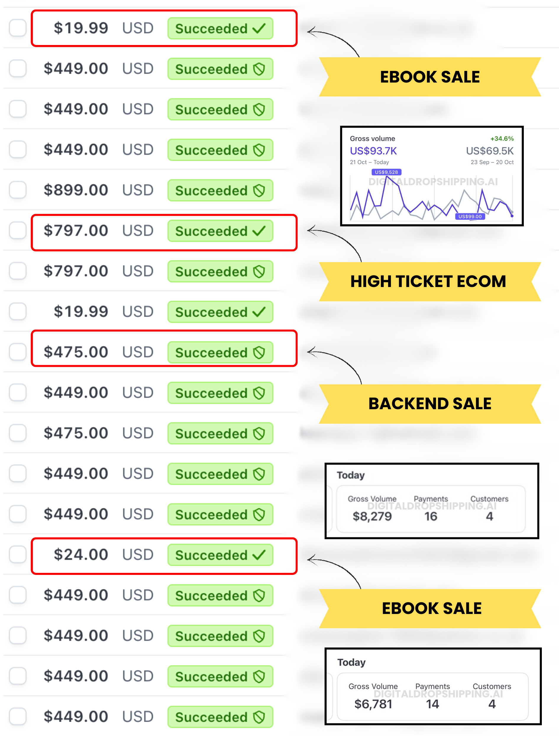This screenshot has width=559, height=756.
Task: Click the Succeeded badge on the $899.00 row
Action: 220,191
